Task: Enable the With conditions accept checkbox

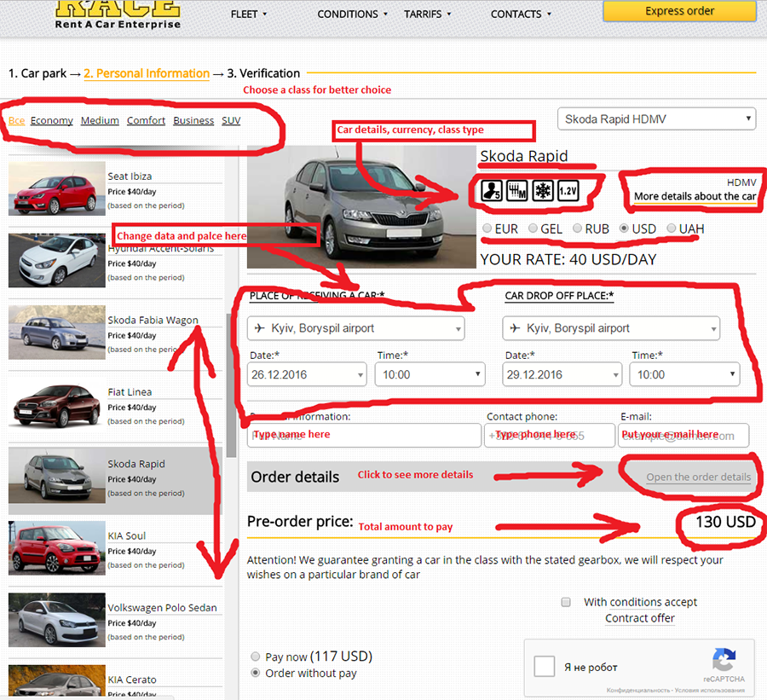Action: [x=566, y=602]
